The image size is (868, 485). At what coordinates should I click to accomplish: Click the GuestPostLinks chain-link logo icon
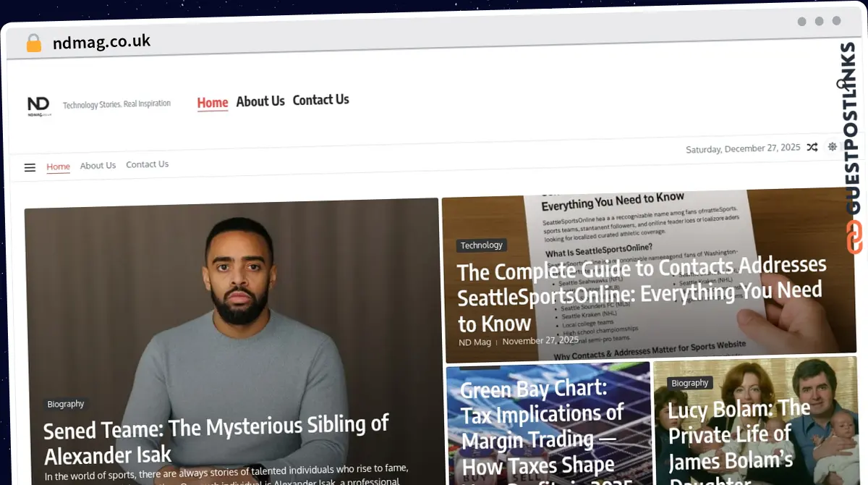tap(854, 237)
